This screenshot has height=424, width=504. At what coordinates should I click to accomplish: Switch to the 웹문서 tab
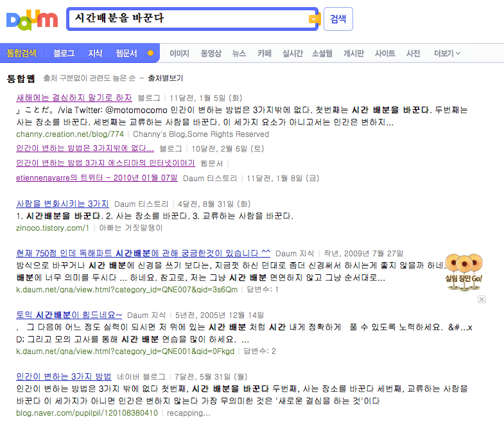[126, 53]
